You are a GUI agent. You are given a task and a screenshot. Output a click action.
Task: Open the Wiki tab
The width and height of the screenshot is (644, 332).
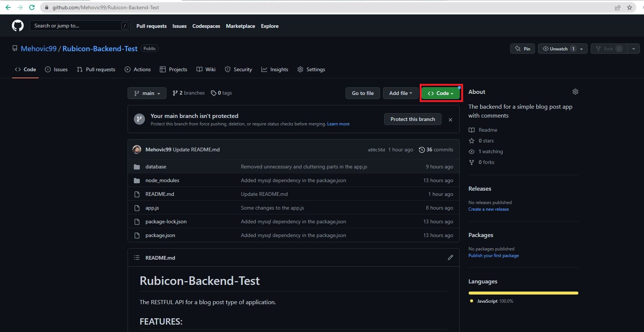coord(206,69)
